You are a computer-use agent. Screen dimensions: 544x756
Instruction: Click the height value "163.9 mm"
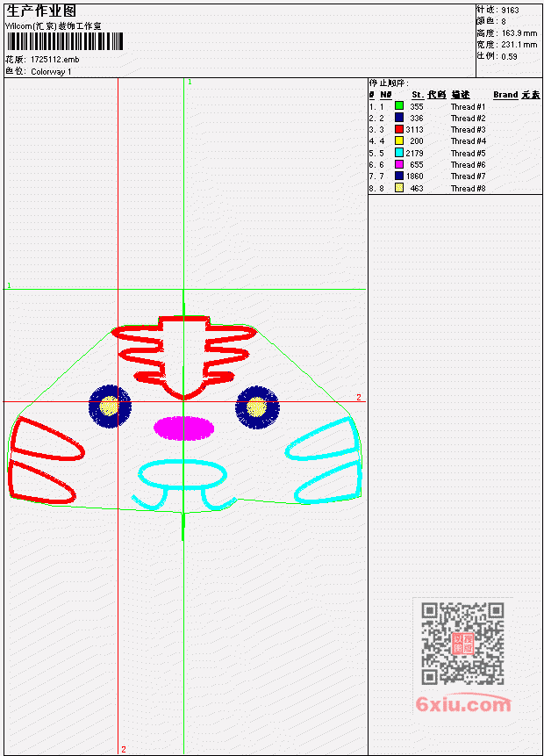pos(519,32)
